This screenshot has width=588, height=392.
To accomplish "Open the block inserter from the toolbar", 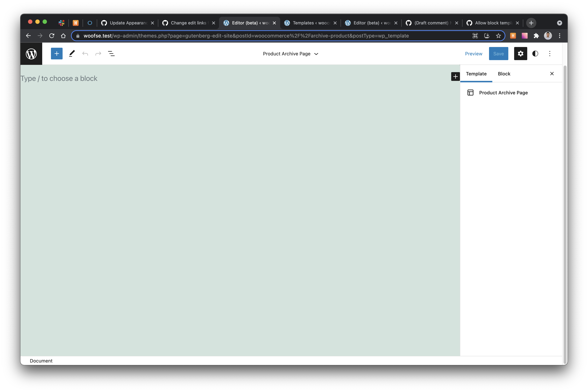I will [57, 54].
